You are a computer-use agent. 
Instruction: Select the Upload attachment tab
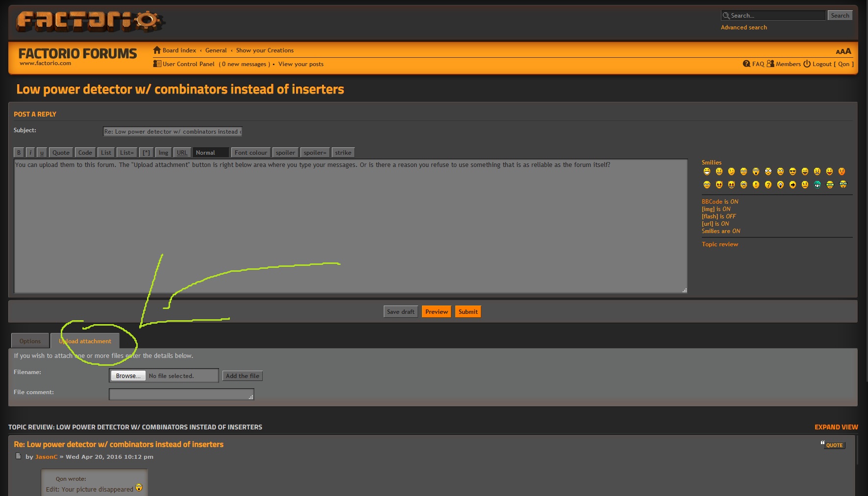click(x=85, y=341)
